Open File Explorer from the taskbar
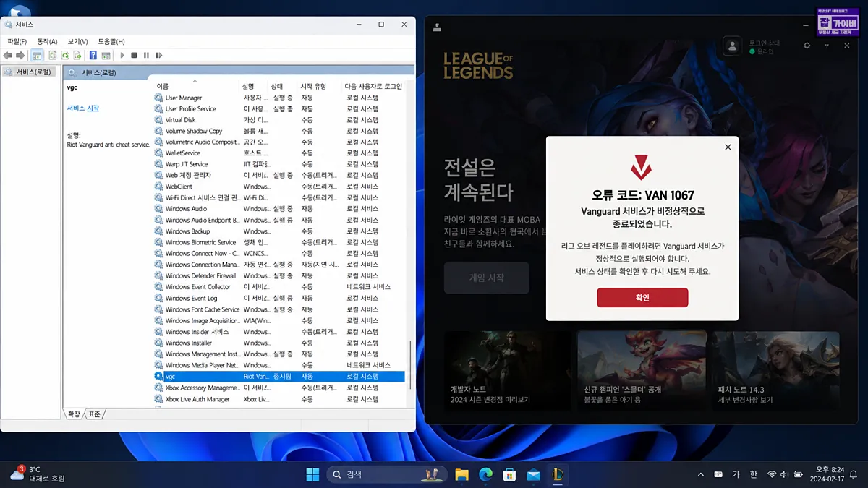868x488 pixels. coord(461,474)
